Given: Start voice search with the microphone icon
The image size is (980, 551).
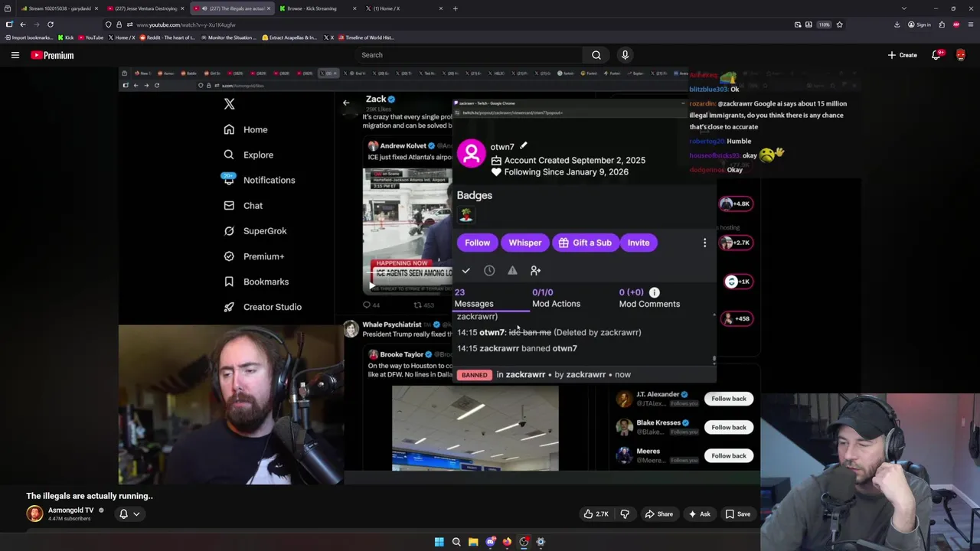Looking at the screenshot, I should (625, 55).
